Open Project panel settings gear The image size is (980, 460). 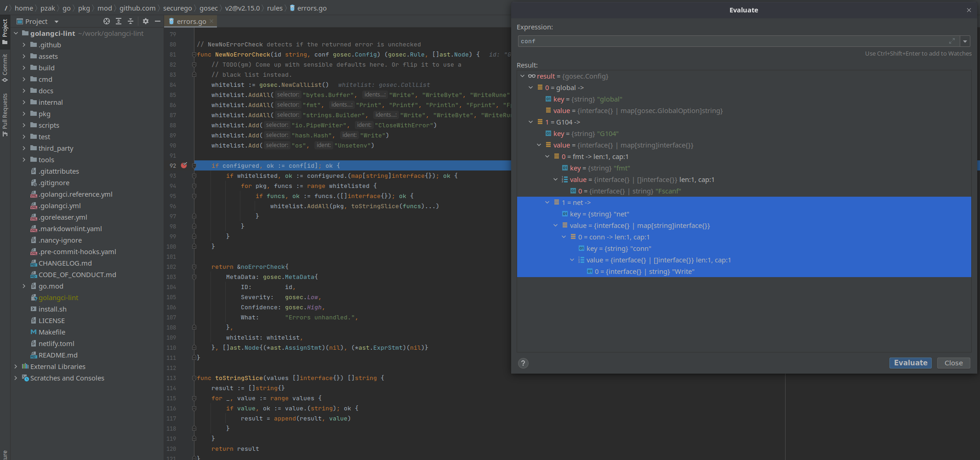pos(146,21)
